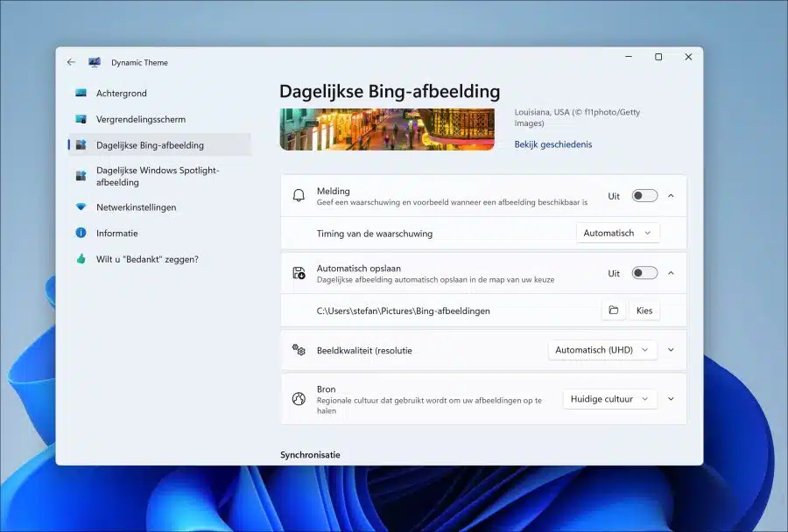Click the Automatisch opslaan save icon
Screen dimensions: 788x532
(x=299, y=273)
